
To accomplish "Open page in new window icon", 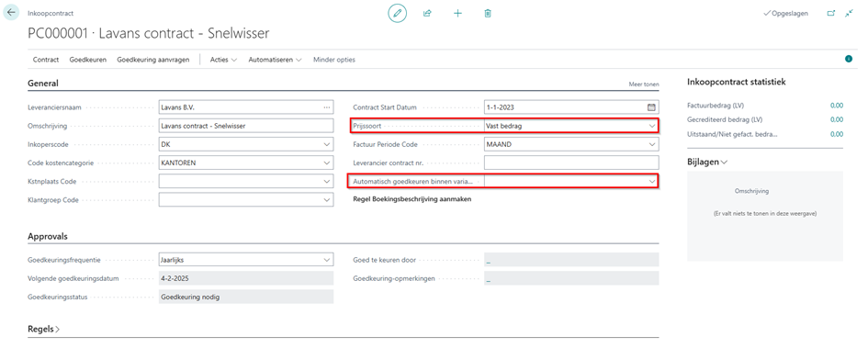I will click(831, 13).
